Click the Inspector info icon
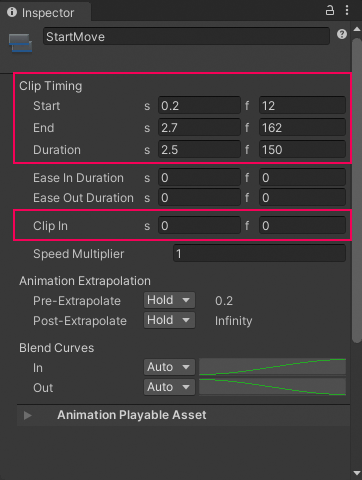 tap(12, 12)
